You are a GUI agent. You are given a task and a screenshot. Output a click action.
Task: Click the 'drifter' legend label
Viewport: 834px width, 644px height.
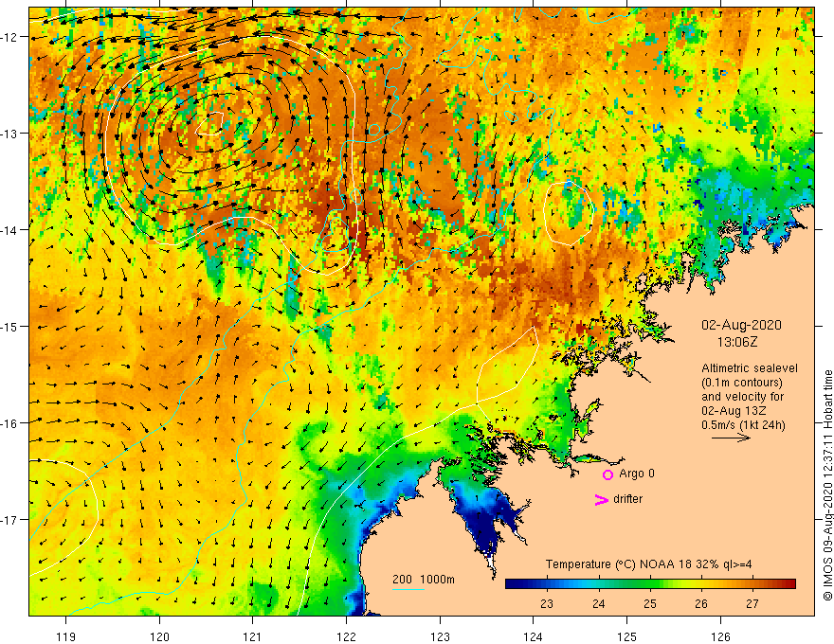point(627,499)
